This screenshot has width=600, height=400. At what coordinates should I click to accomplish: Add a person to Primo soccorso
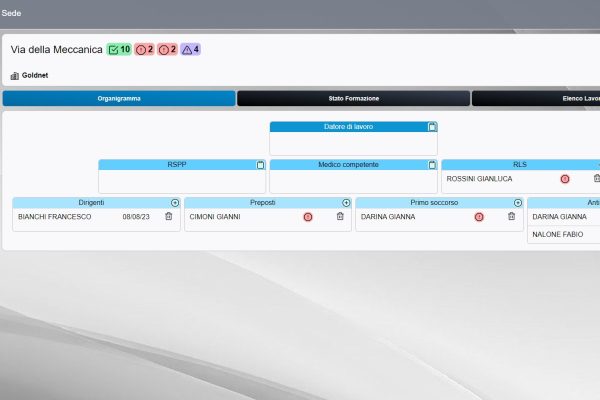pyautogui.click(x=518, y=203)
